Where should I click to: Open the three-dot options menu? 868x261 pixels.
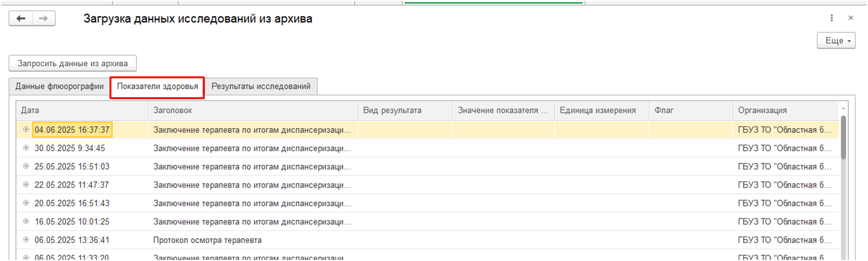831,18
